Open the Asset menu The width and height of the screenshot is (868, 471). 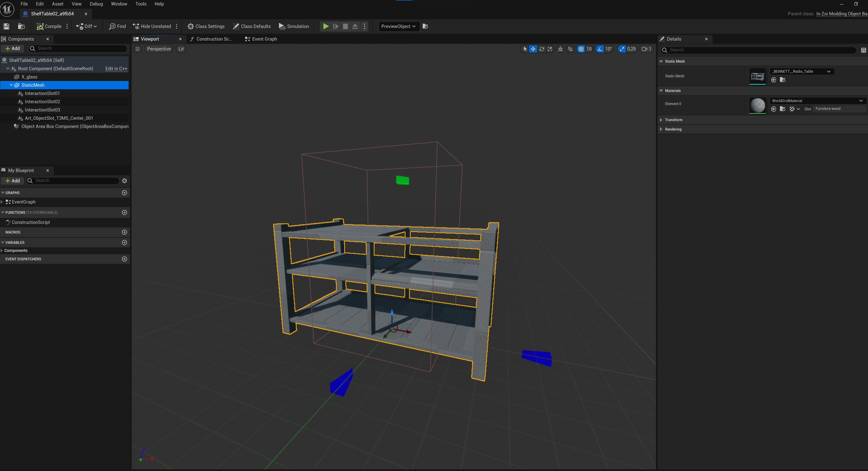pos(58,4)
